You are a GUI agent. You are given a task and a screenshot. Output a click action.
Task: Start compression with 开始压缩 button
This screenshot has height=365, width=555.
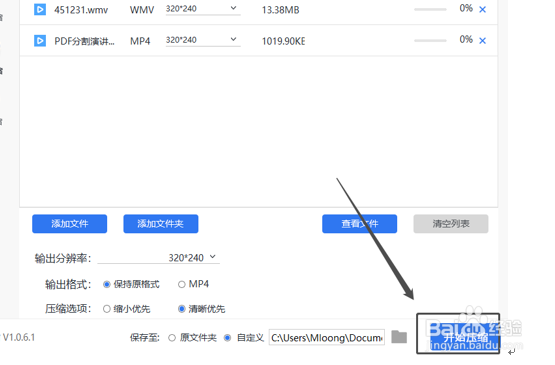pyautogui.click(x=464, y=337)
